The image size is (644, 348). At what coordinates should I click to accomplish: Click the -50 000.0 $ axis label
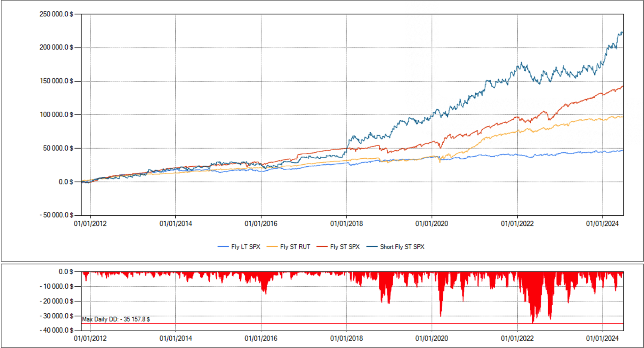tap(56, 215)
